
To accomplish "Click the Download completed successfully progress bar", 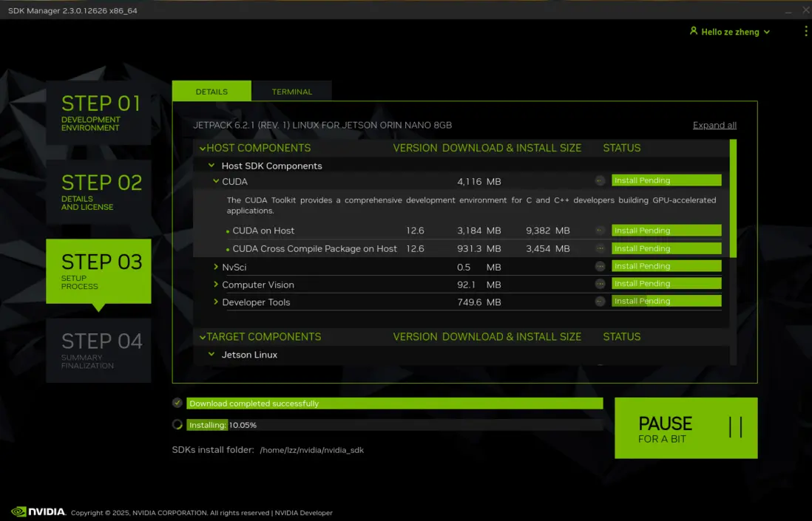I will pos(395,403).
